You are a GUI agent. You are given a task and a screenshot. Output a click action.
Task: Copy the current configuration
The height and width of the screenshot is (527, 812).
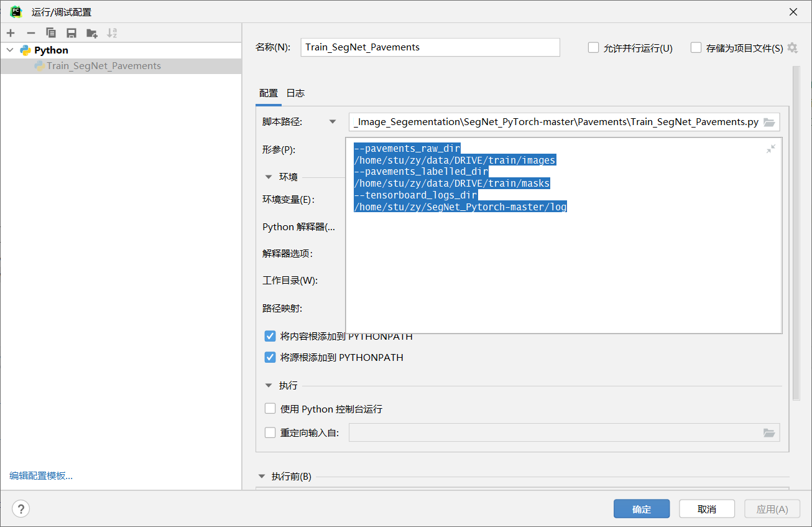click(x=51, y=32)
